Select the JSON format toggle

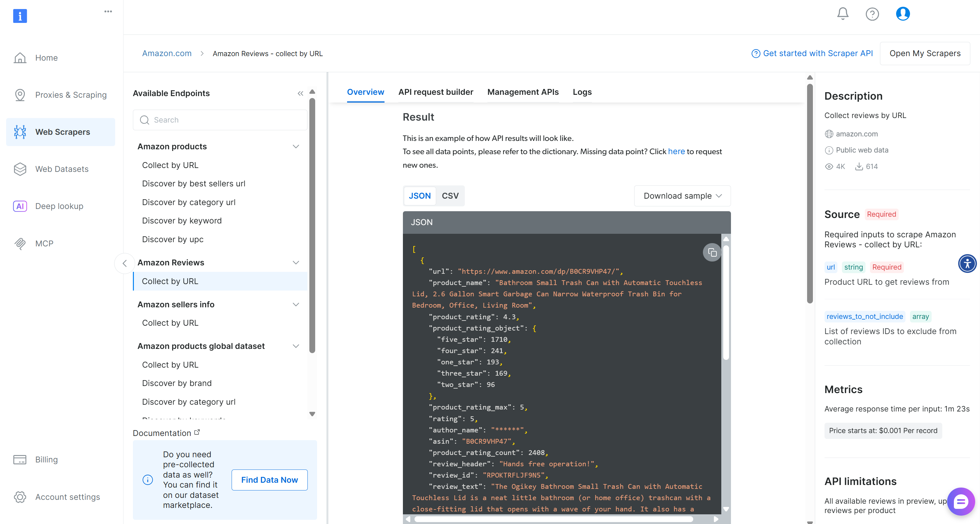(420, 196)
